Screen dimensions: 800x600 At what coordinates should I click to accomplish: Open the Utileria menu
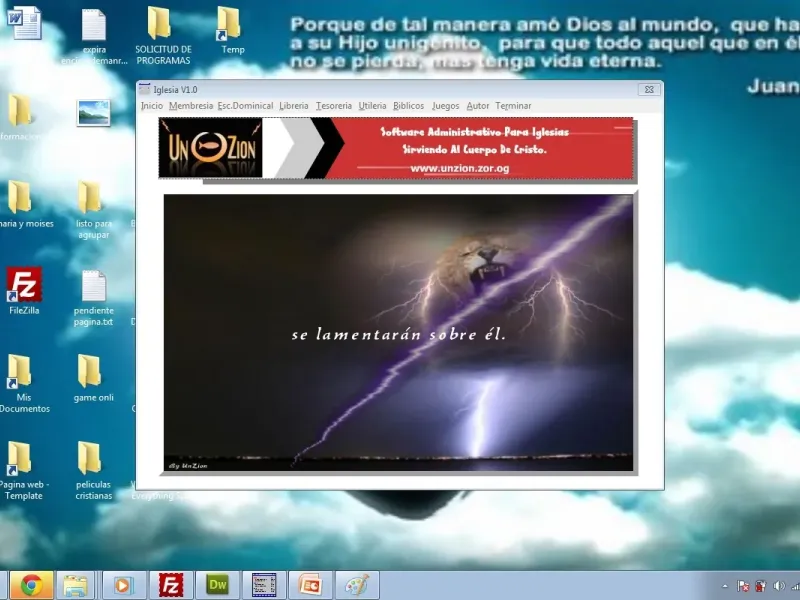click(x=372, y=106)
